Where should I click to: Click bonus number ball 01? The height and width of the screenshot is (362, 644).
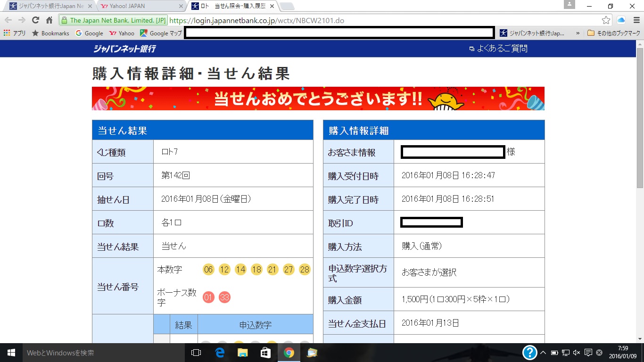tap(208, 297)
